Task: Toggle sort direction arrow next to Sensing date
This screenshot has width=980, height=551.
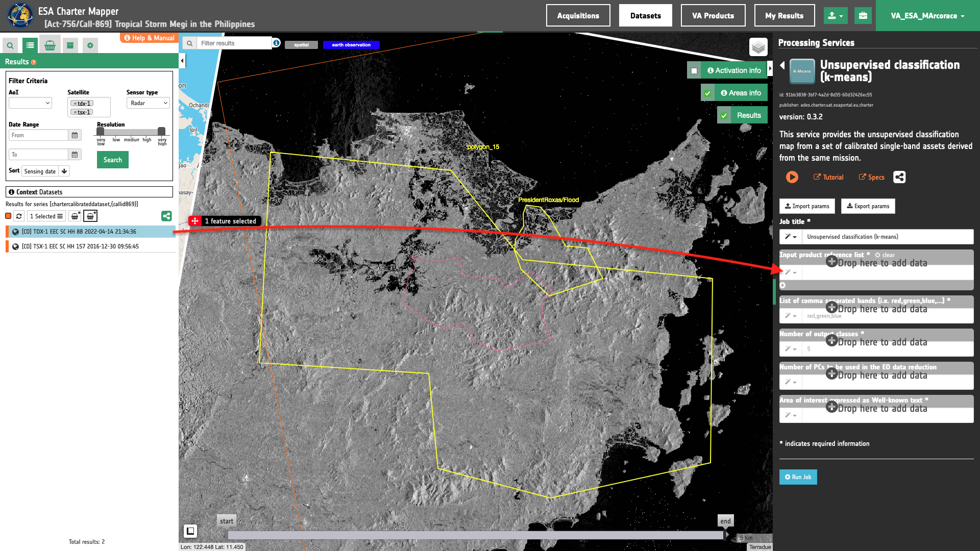Action: click(x=64, y=171)
